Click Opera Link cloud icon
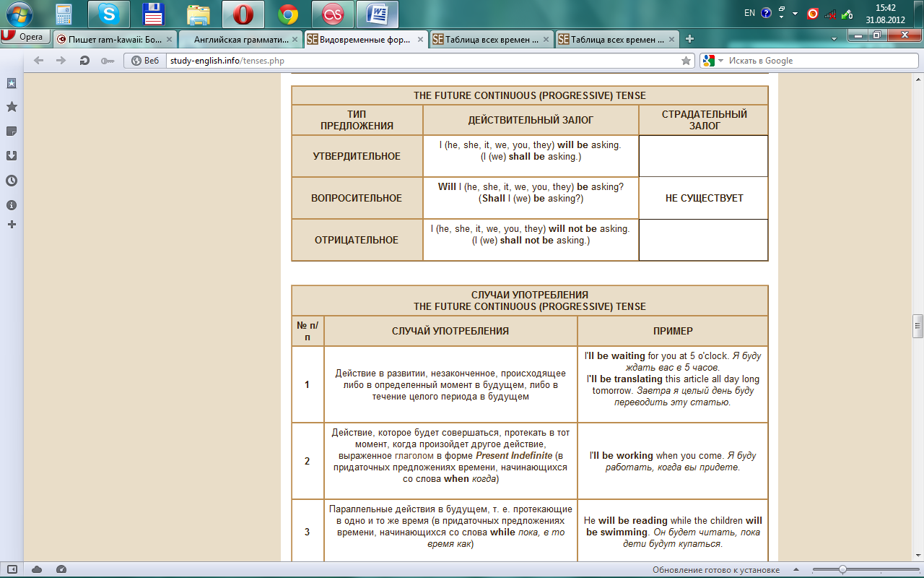 [37, 569]
